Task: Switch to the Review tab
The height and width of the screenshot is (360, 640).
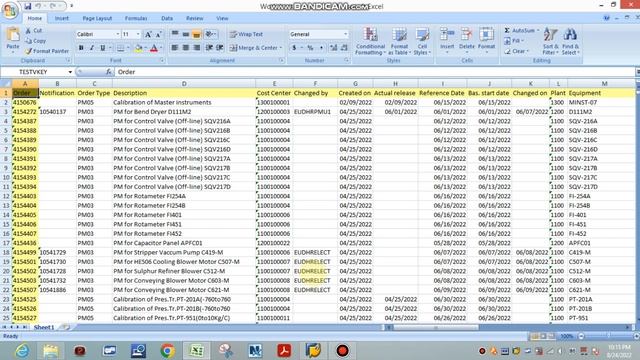Action: tap(195, 18)
